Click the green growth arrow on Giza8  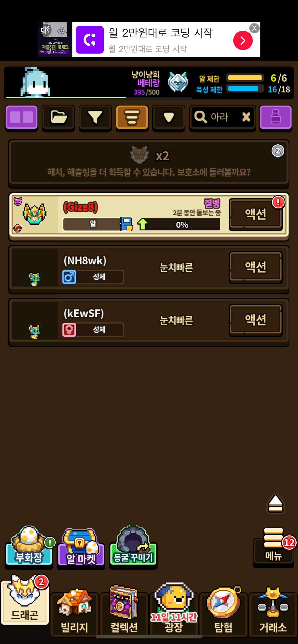pos(143,224)
